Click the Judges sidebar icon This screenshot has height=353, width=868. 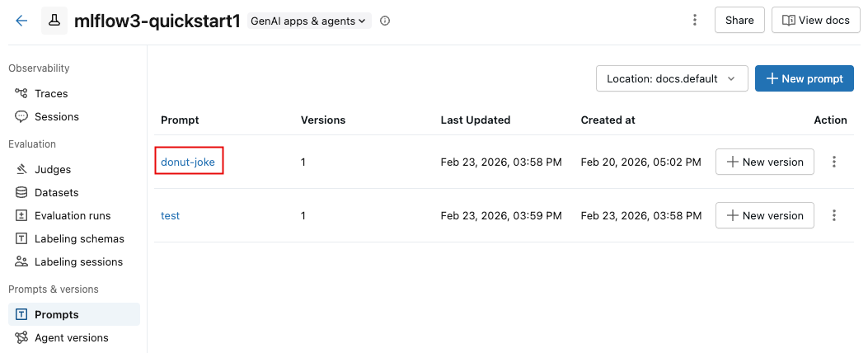21,170
